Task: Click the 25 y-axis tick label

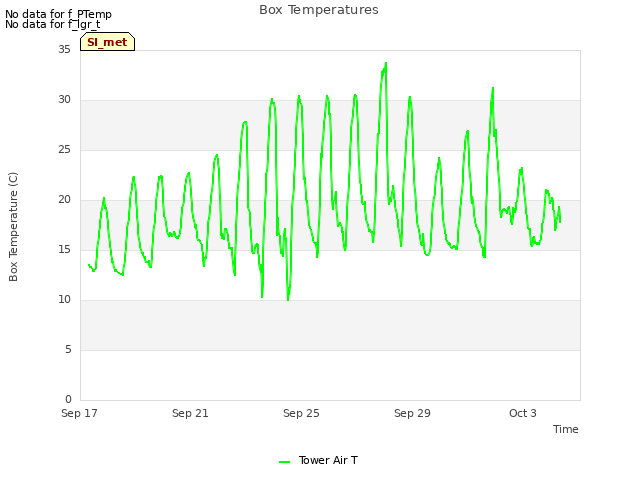Action: 64,149
